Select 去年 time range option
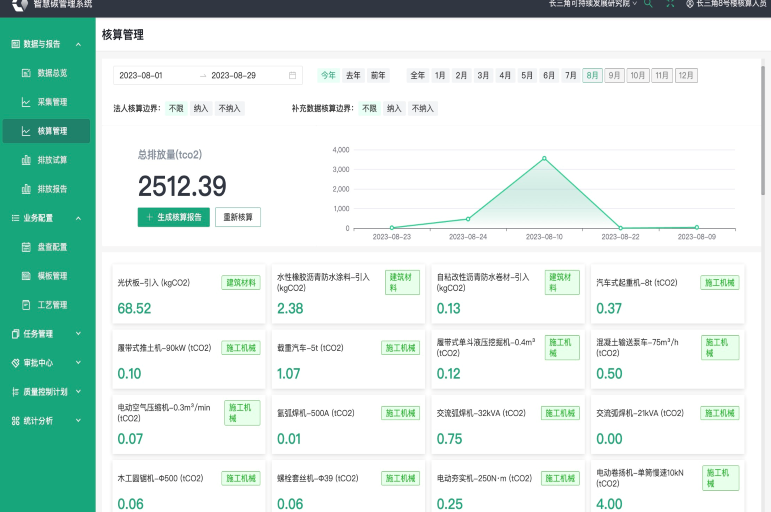This screenshot has width=771, height=512. 353,75
